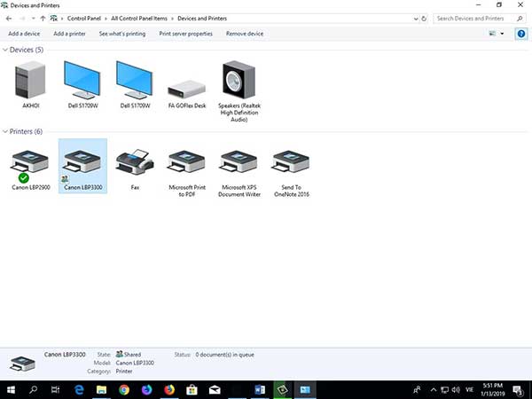Screen dimensions: 532x399
Task: Click the Control Panel breadcrumb
Action: point(84,19)
